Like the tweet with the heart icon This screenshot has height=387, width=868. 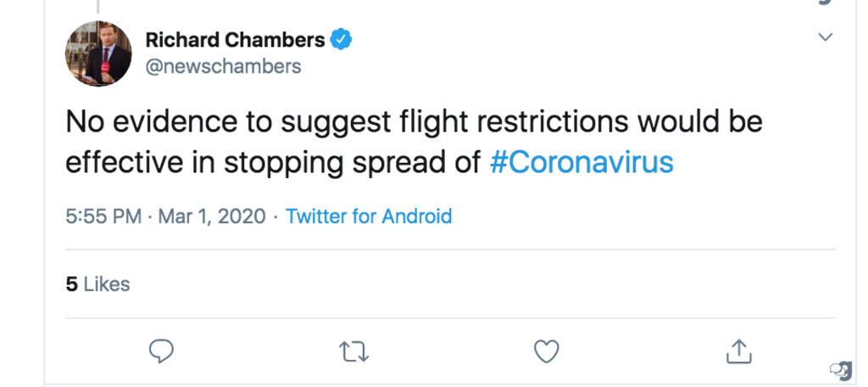547,351
